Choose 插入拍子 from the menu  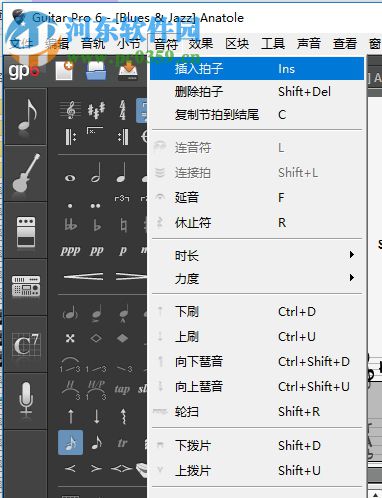pyautogui.click(x=257, y=69)
